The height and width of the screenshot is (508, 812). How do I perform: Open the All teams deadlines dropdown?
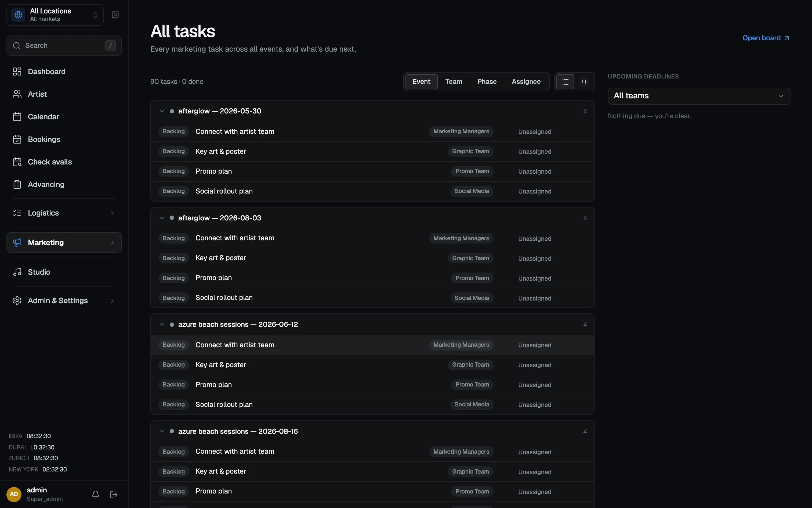pos(699,96)
